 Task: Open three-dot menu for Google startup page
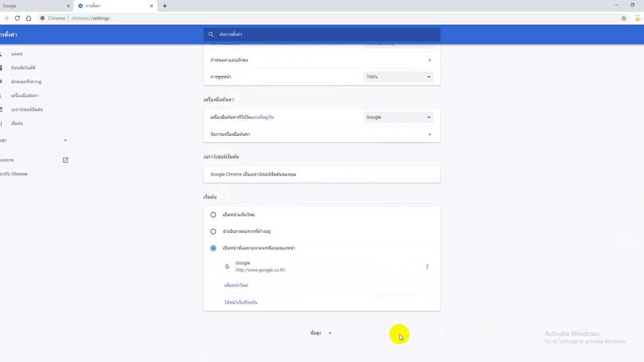point(427,266)
